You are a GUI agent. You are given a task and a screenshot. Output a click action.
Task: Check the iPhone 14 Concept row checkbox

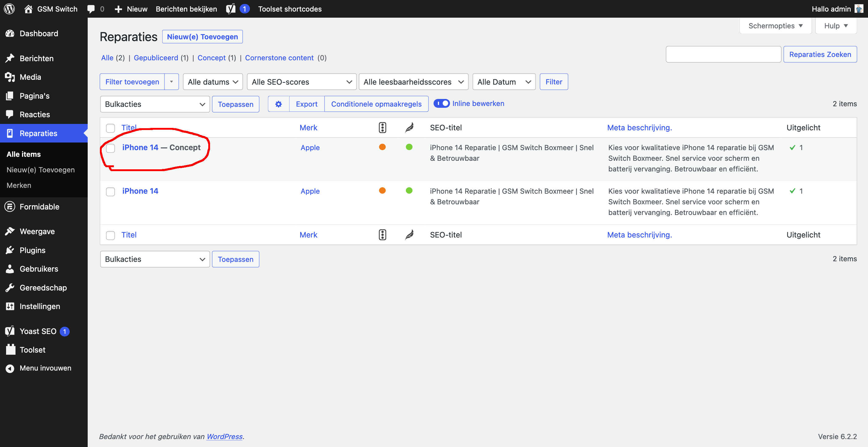(111, 148)
